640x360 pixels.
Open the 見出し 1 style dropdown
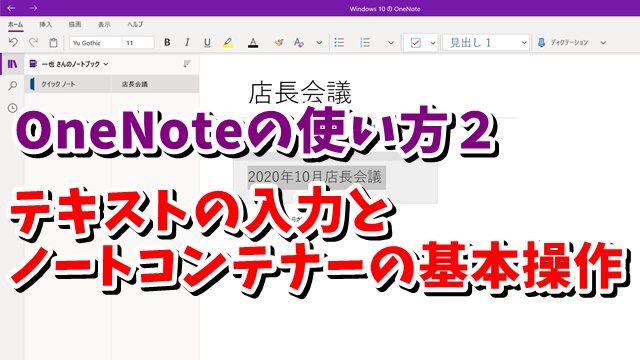tap(486, 42)
